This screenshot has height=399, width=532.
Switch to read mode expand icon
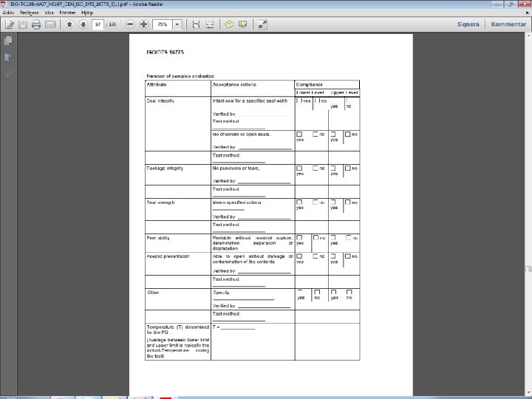click(x=262, y=24)
